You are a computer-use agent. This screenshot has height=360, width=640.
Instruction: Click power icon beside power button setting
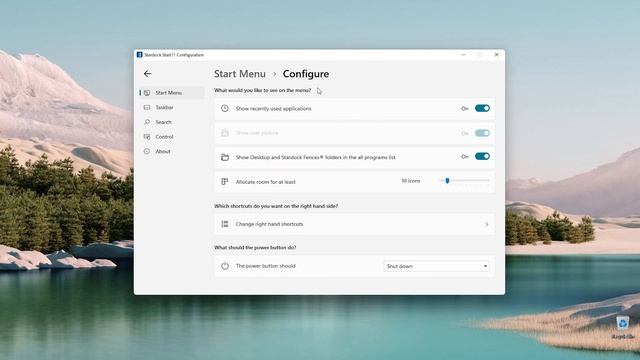225,266
